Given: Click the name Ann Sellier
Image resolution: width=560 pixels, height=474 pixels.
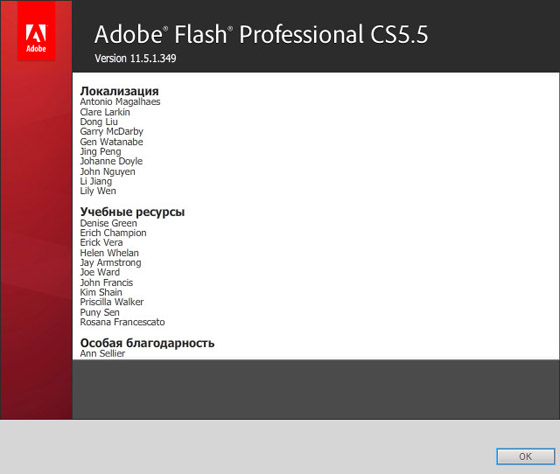Looking at the screenshot, I should click(102, 354).
